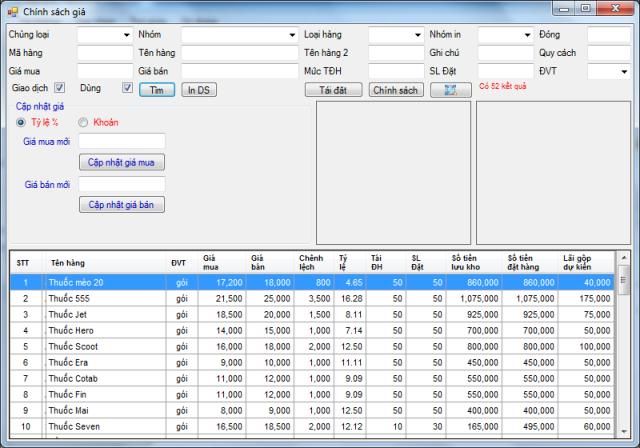This screenshot has width=640, height=448.
Task: Click the Quy cách input field
Action: (x=609, y=53)
